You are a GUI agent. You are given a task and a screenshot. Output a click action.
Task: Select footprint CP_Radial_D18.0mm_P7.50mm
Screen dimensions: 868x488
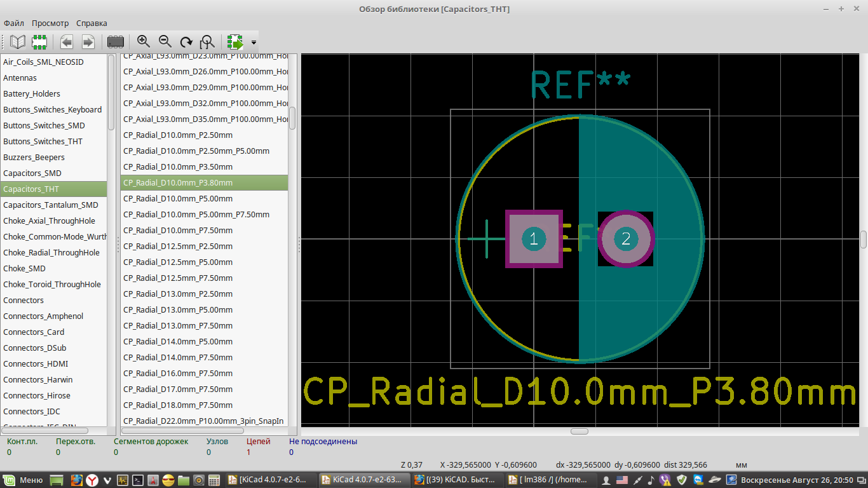point(204,405)
